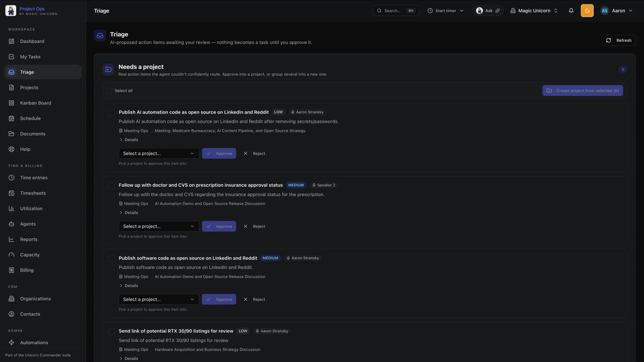The width and height of the screenshot is (644, 362).
Task: Open notifications bell icon
Action: pos(571,11)
